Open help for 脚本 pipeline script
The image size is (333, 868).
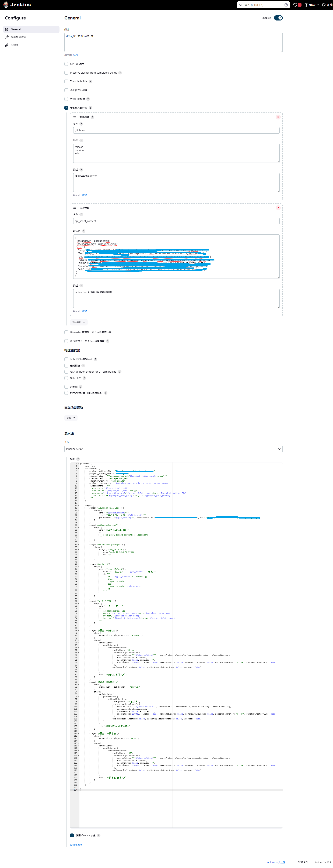coord(78,459)
